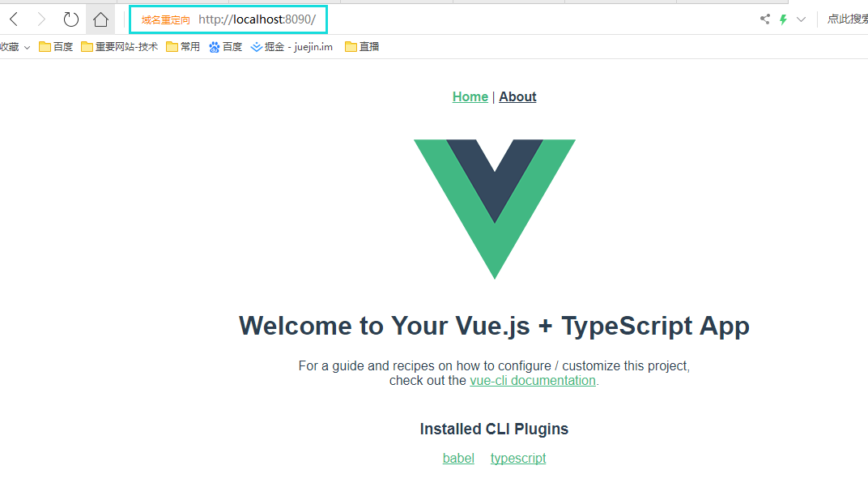
Task: Open the typescript plugin link
Action: tap(518, 458)
